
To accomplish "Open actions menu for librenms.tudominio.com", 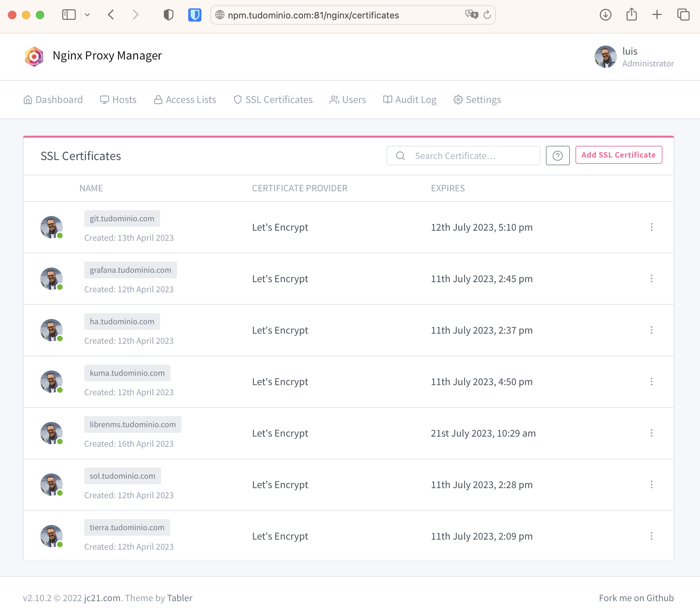I will [652, 433].
